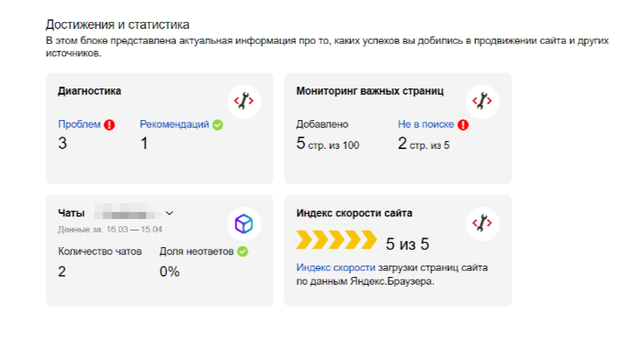Open the Рекомендаций link

coord(174,124)
